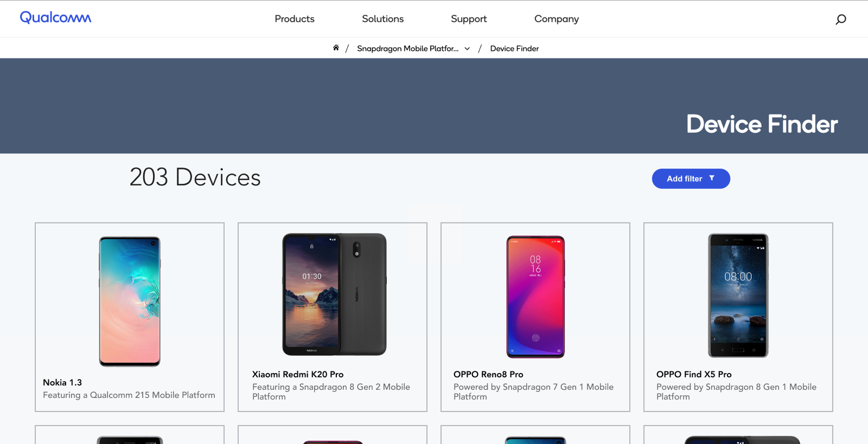
Task: Open the Xiaomi Redmi K20 Pro image
Action: pos(334,294)
